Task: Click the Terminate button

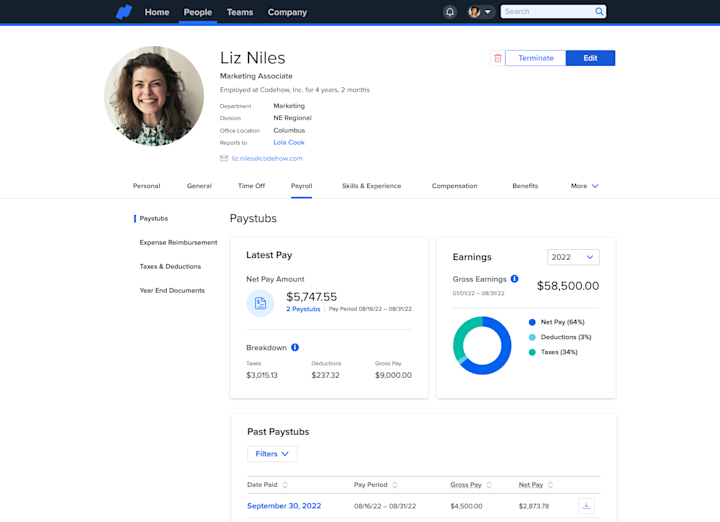Action: 536,58
